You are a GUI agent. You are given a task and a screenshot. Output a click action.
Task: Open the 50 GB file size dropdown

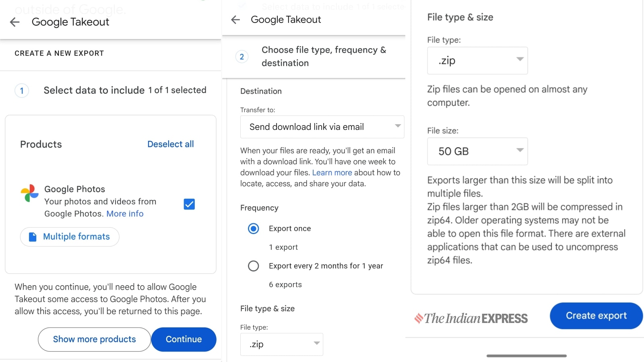pyautogui.click(x=477, y=151)
